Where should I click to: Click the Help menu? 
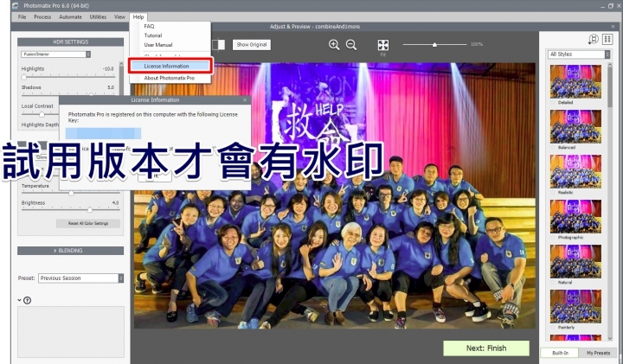[138, 17]
